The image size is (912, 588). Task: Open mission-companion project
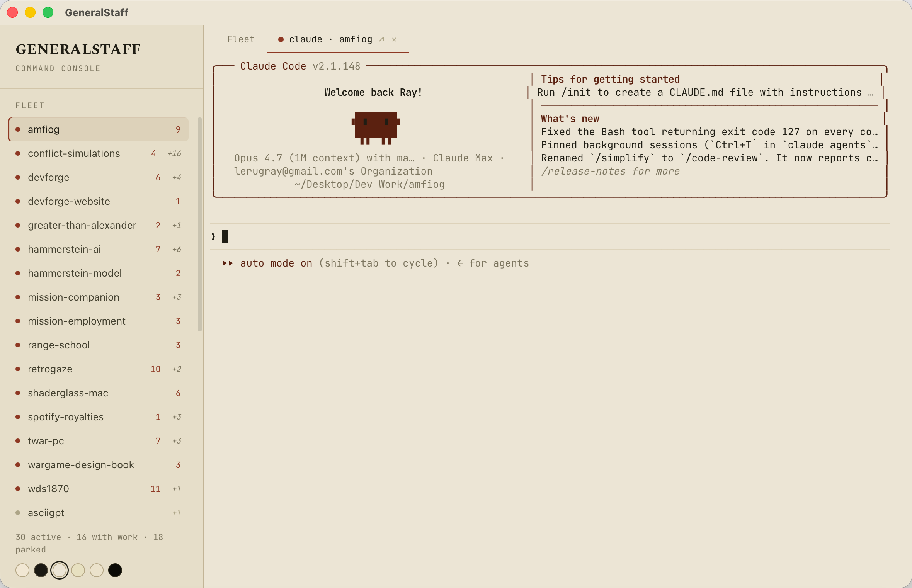[x=98, y=297]
